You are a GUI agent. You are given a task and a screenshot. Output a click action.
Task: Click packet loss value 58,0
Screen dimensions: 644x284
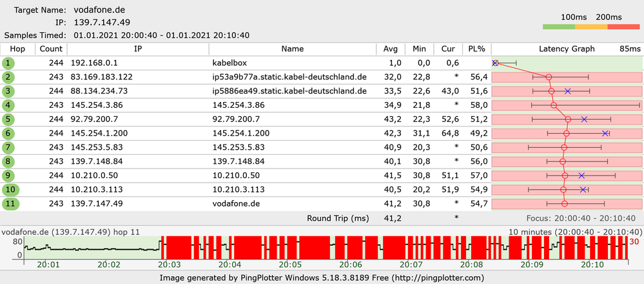[479, 105]
